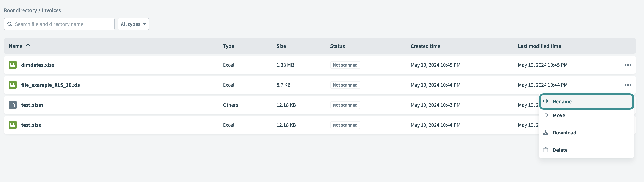Expand the All types filter dropdown
Screen dimensions: 644x182
tap(133, 24)
